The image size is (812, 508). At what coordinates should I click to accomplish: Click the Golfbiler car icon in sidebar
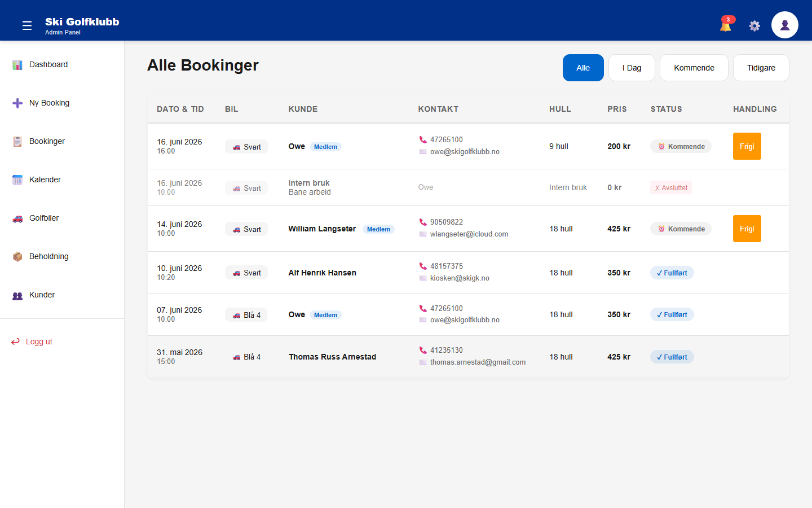coord(17,218)
